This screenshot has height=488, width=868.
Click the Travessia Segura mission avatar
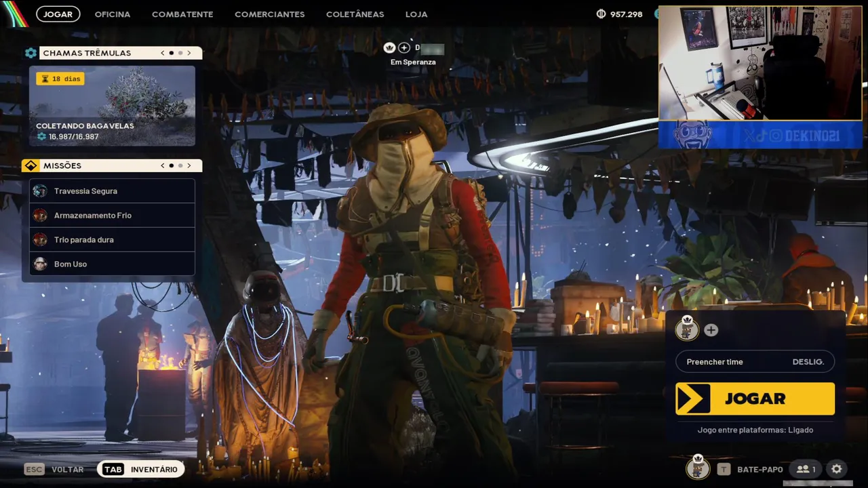click(40, 191)
